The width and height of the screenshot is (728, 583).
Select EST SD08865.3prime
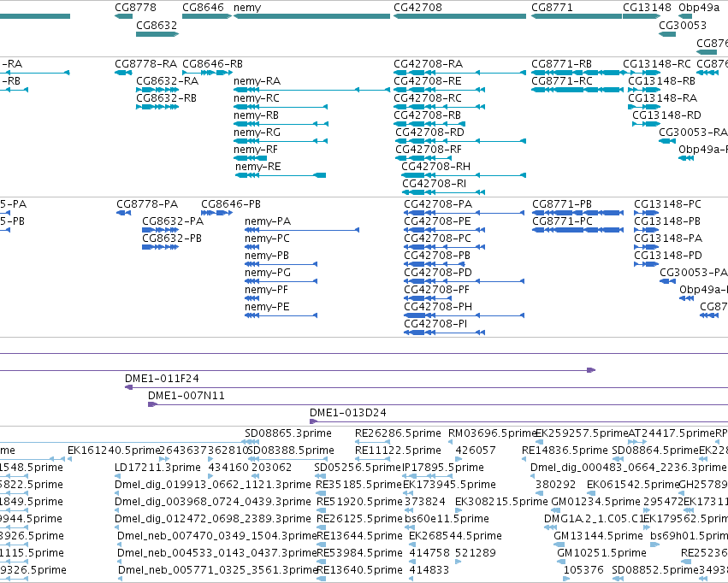[x=287, y=433]
